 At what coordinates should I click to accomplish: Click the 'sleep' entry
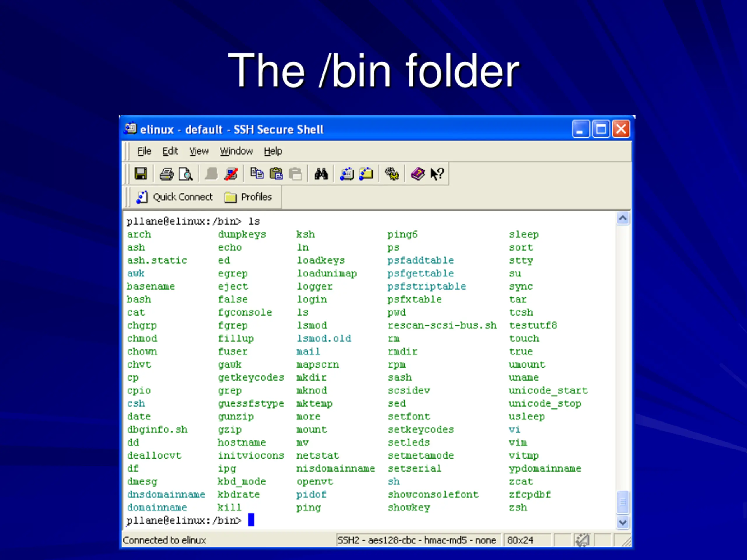pyautogui.click(x=524, y=234)
